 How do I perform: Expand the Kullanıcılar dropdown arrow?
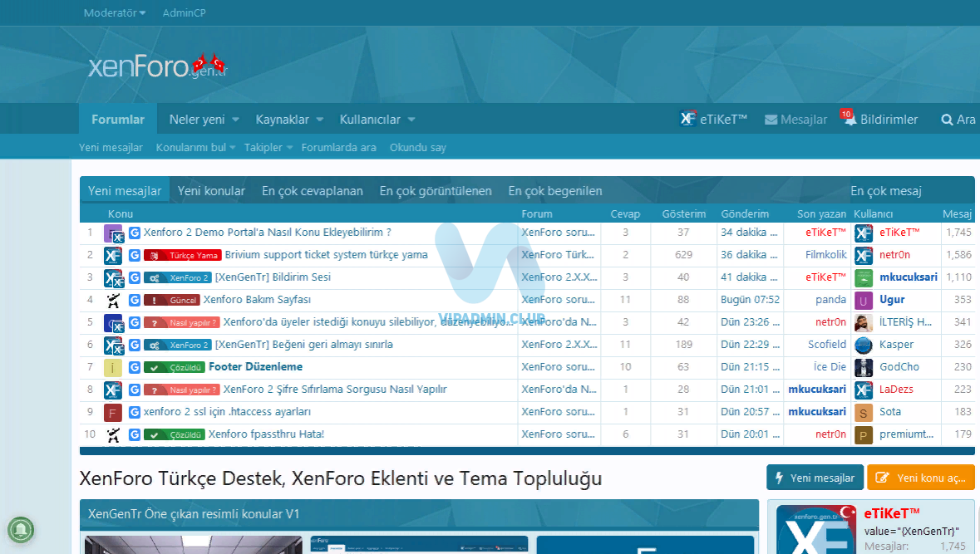click(411, 120)
